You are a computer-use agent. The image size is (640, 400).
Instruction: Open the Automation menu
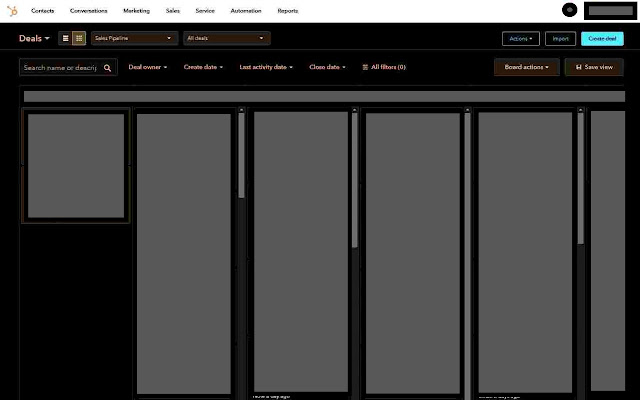(246, 11)
